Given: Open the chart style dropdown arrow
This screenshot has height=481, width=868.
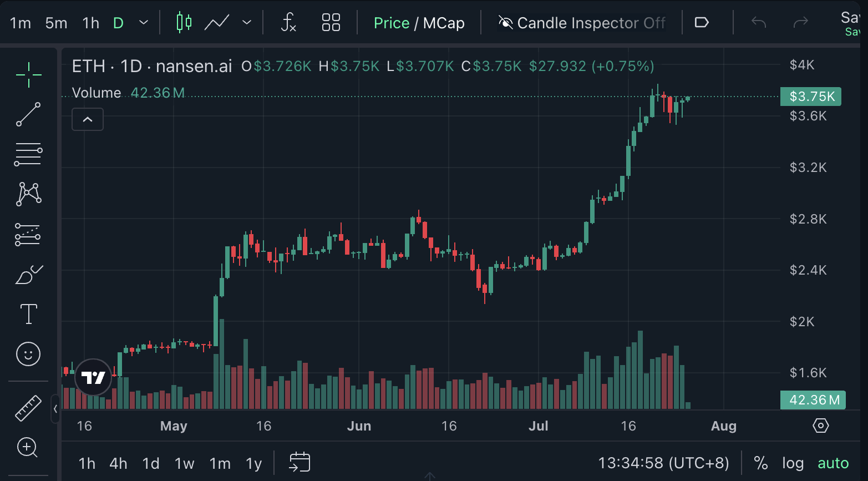Looking at the screenshot, I should tap(247, 23).
